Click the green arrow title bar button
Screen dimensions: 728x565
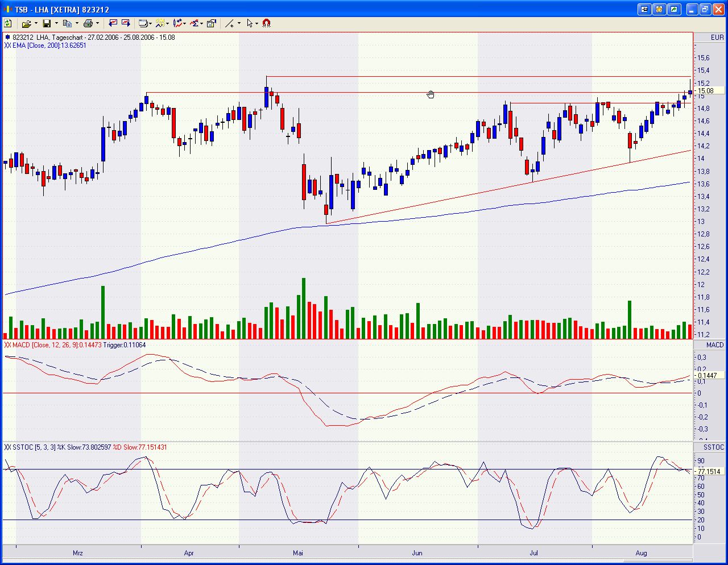pyautogui.click(x=674, y=10)
